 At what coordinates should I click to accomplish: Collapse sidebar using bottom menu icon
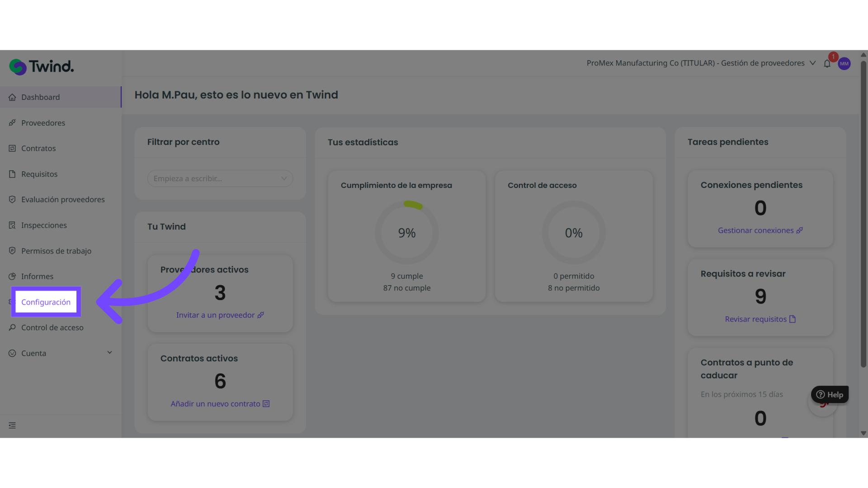[x=12, y=425]
